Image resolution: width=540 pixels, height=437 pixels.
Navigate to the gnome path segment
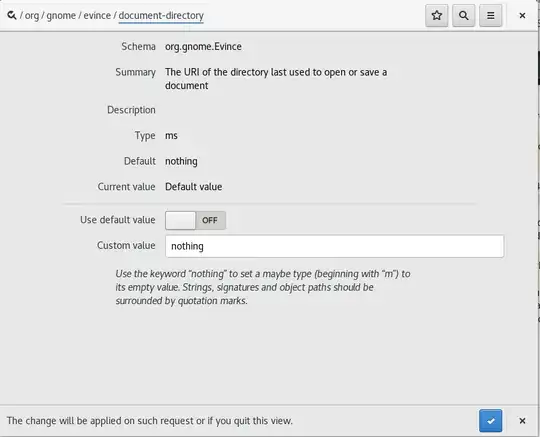(61, 15)
